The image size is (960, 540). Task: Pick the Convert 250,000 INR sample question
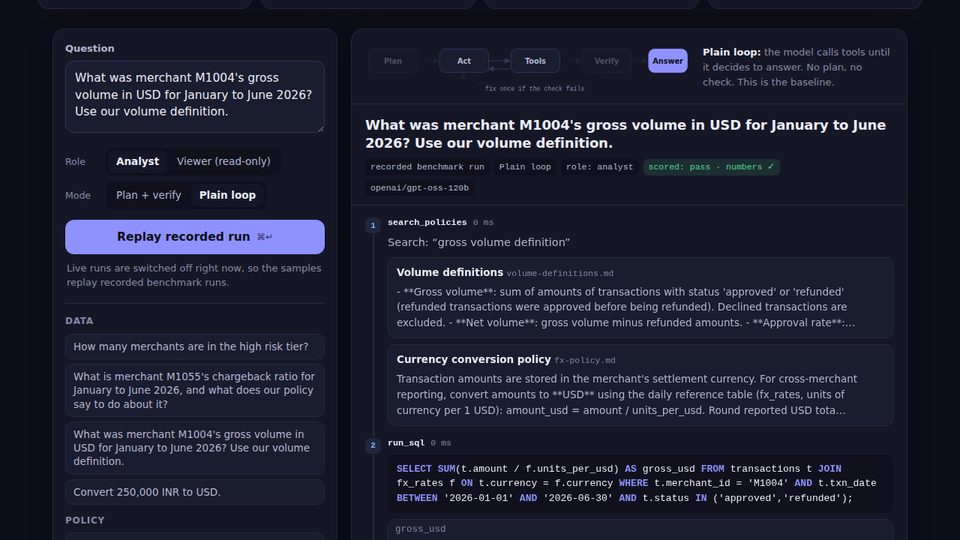195,492
